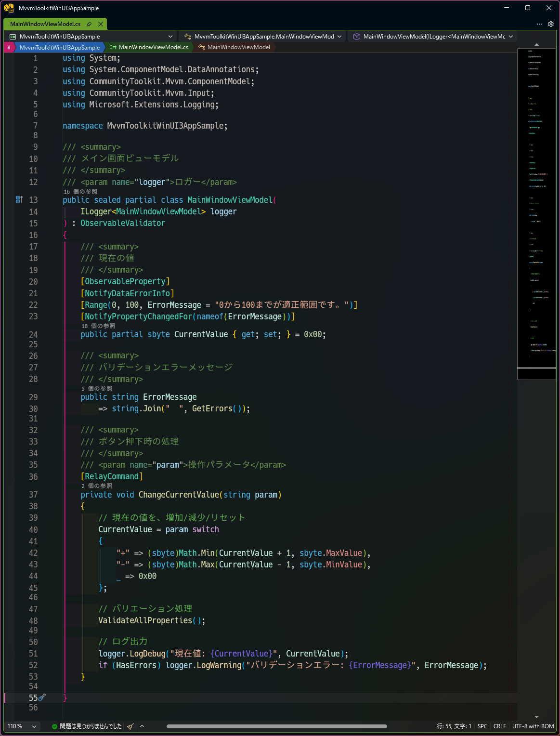Click the inheritance margin icon on line 13
This screenshot has height=736, width=560.
pos(19,199)
